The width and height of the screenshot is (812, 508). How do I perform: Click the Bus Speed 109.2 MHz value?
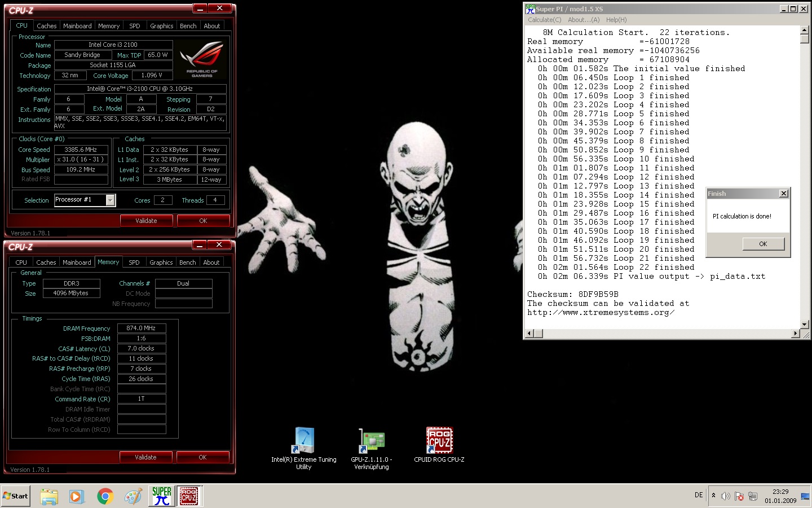coord(81,169)
